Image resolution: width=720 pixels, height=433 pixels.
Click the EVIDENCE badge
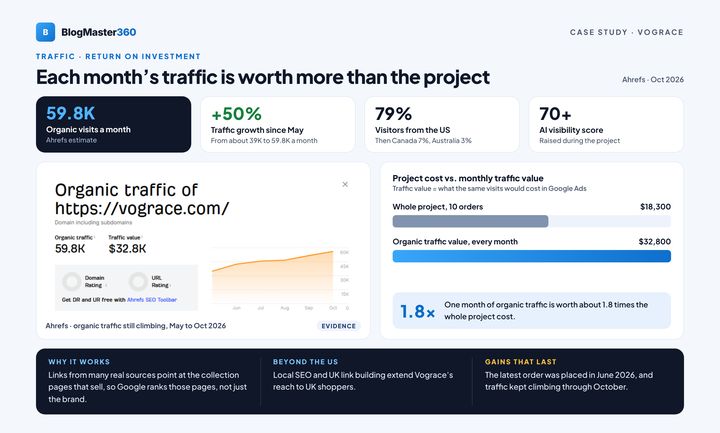point(338,326)
